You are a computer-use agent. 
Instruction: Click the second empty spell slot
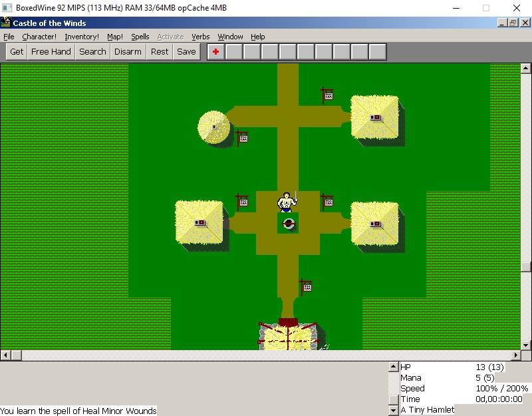pyautogui.click(x=252, y=52)
